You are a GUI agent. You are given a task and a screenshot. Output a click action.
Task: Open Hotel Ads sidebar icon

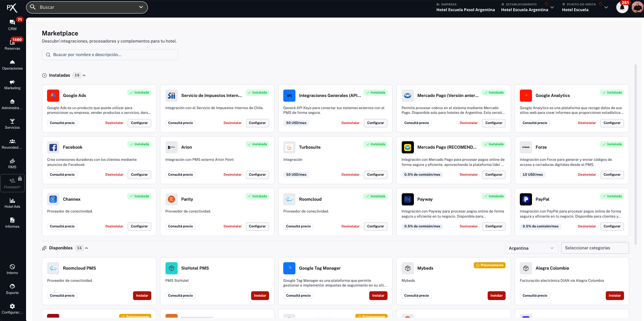[12, 200]
